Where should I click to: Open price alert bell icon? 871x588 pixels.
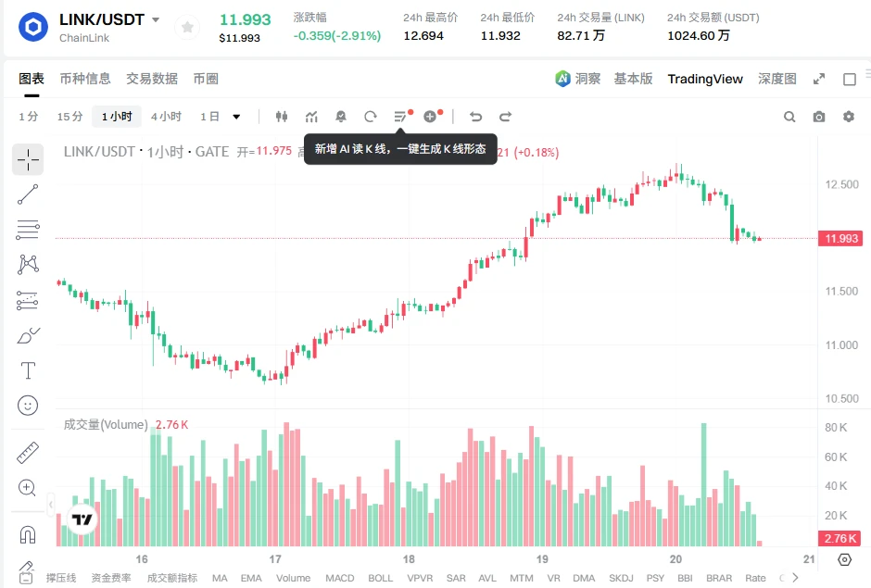pyautogui.click(x=341, y=117)
